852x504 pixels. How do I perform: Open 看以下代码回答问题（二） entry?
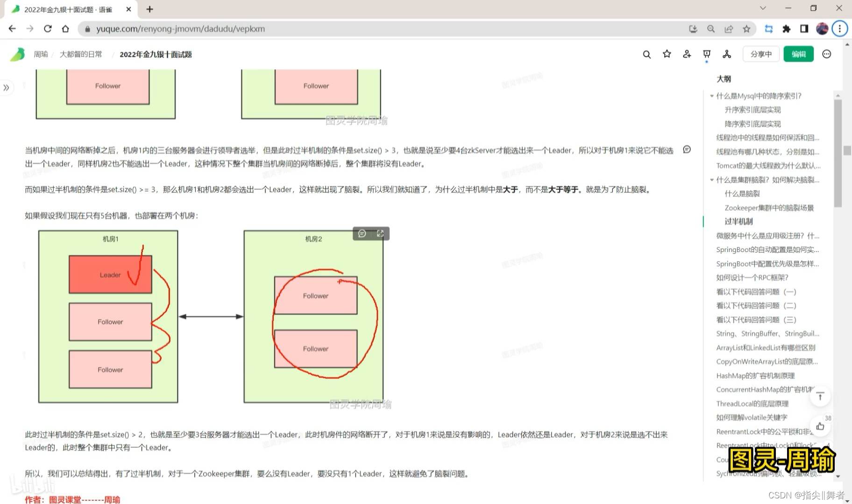point(756,306)
